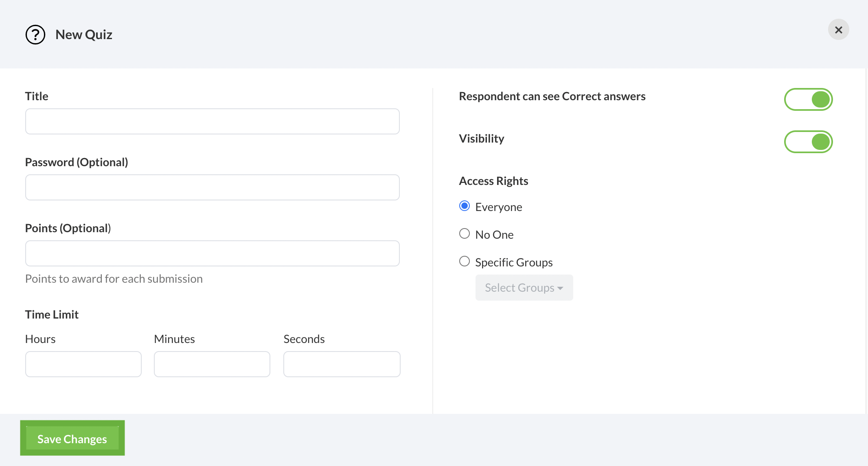The height and width of the screenshot is (466, 868).
Task: Disable the Visibility toggle switch
Action: point(808,142)
